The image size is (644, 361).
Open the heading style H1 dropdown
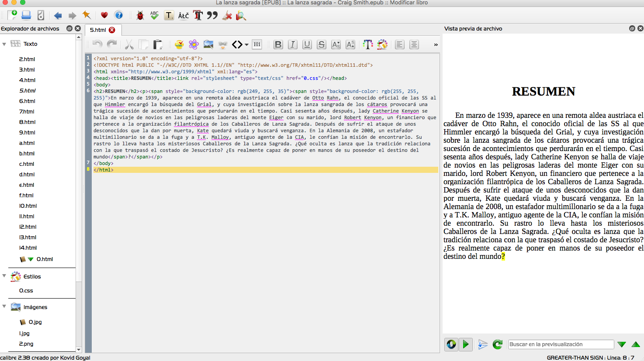pyautogui.click(x=257, y=44)
